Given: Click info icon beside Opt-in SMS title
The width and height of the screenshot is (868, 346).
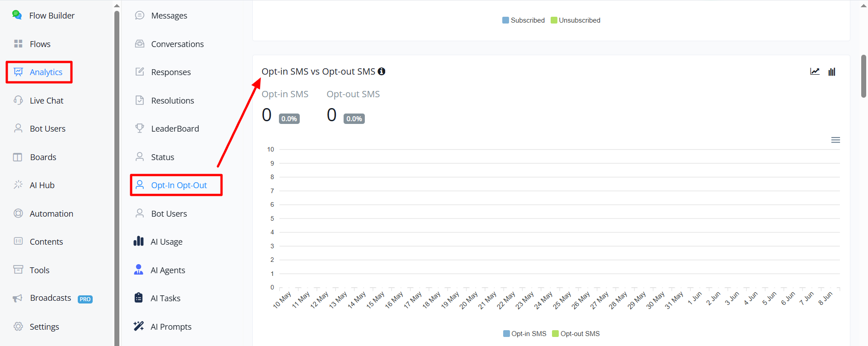Looking at the screenshot, I should click(x=382, y=71).
